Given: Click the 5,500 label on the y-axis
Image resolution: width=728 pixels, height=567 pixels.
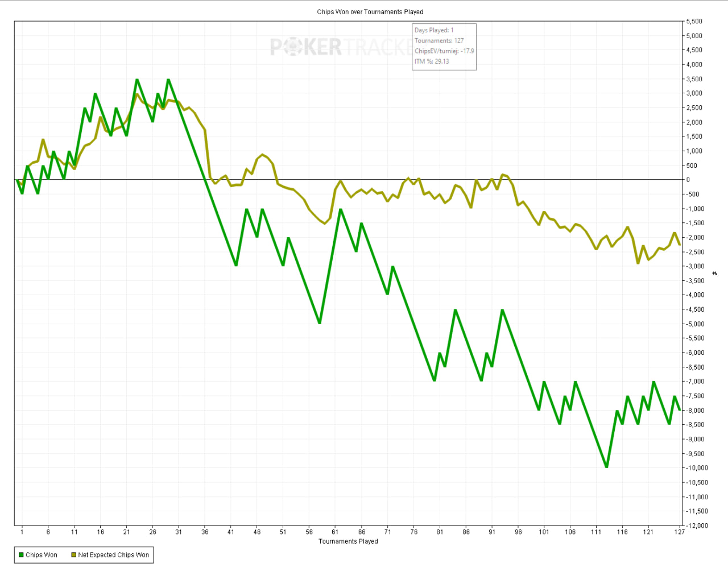Looking at the screenshot, I should click(694, 22).
